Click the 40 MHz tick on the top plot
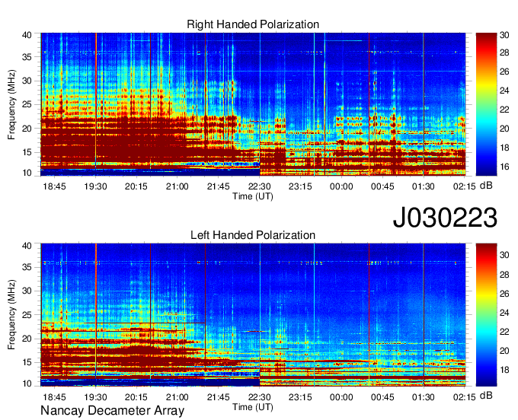 coord(27,35)
